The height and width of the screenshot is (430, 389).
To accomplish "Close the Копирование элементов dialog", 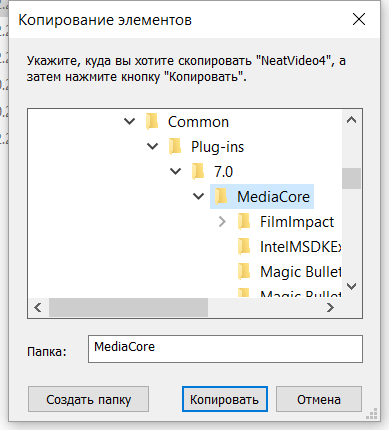I will (359, 19).
